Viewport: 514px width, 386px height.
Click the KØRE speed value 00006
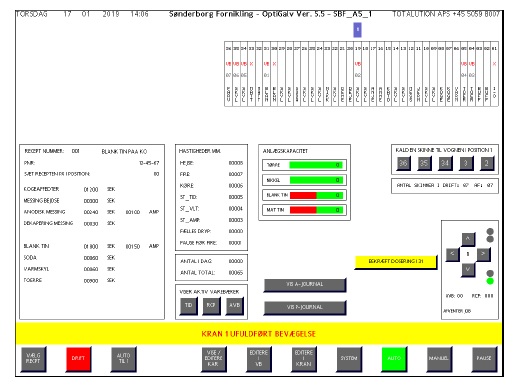click(236, 186)
